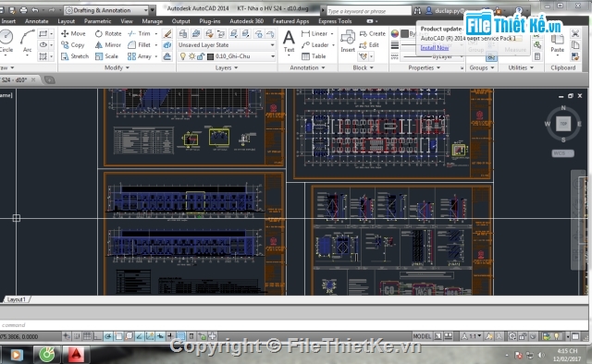Click the ByLayer object color swatch
Screen dimensions: 592x364
point(404,33)
